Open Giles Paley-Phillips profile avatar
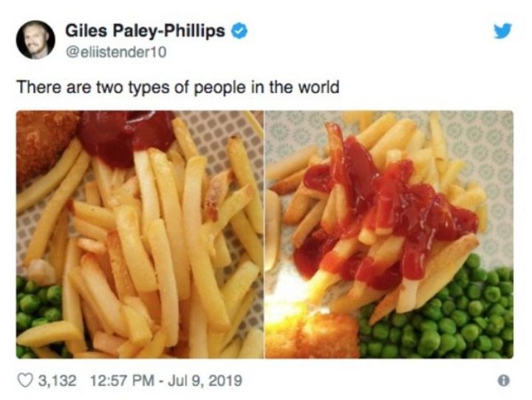This screenshot has height=400, width=532. 35,40
